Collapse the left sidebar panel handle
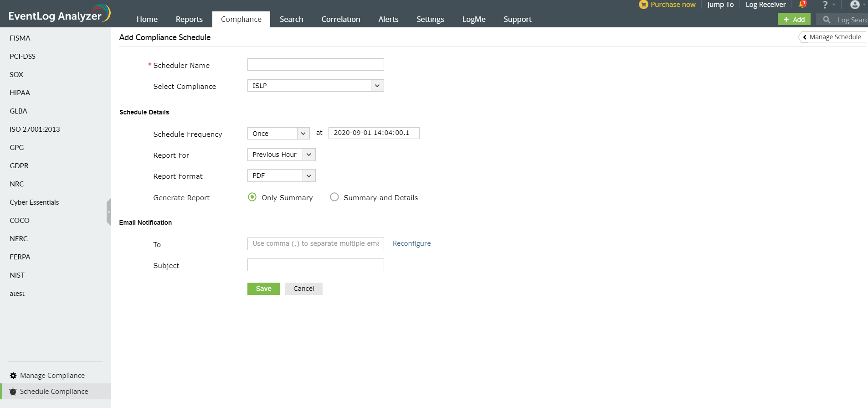 click(x=108, y=212)
